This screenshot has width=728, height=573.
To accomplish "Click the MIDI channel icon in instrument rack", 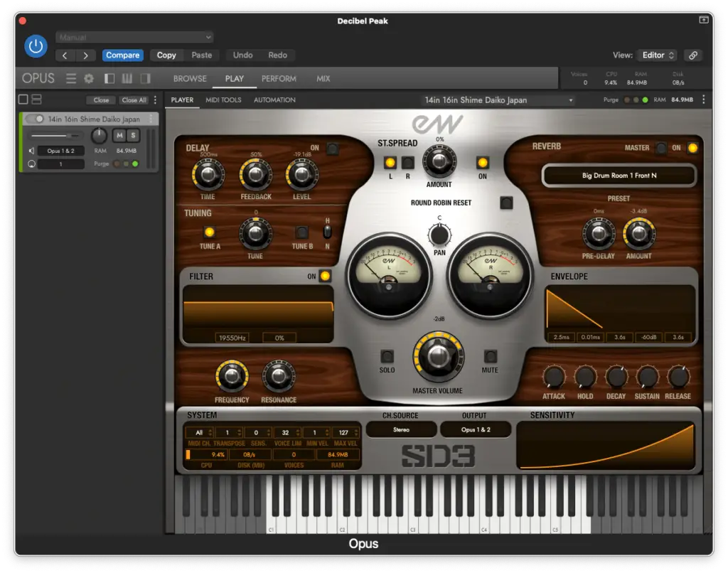I will (31, 164).
